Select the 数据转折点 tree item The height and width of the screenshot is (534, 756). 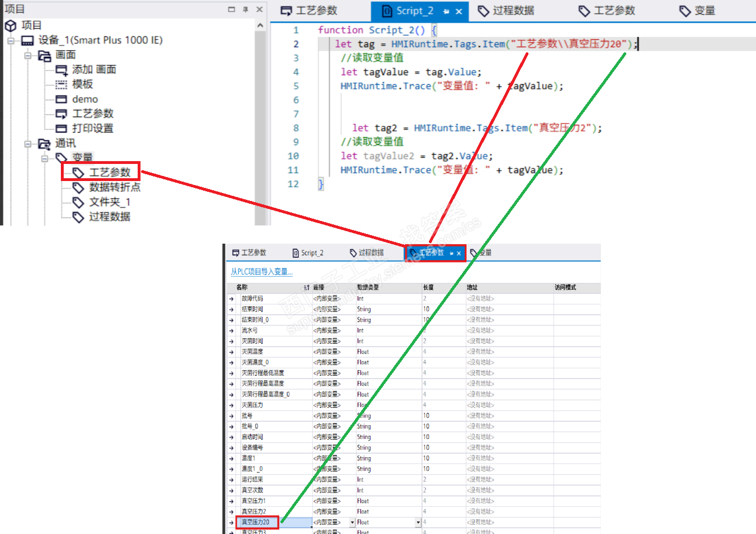115,187
